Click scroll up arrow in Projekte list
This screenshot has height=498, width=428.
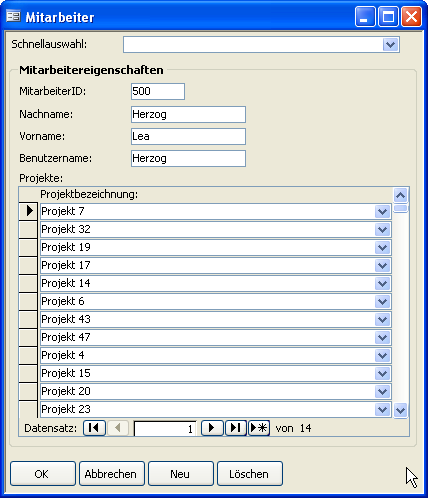[x=400, y=195]
